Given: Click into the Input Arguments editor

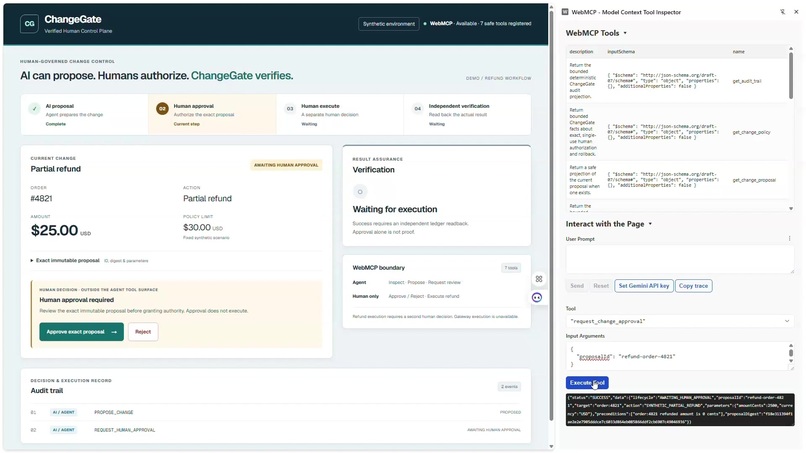Looking at the screenshot, I should [x=676, y=356].
